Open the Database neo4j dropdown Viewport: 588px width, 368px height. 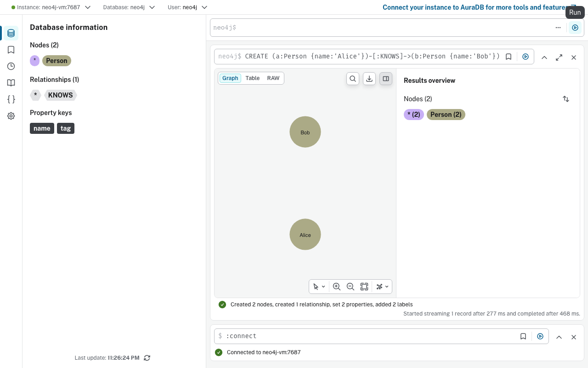129,7
